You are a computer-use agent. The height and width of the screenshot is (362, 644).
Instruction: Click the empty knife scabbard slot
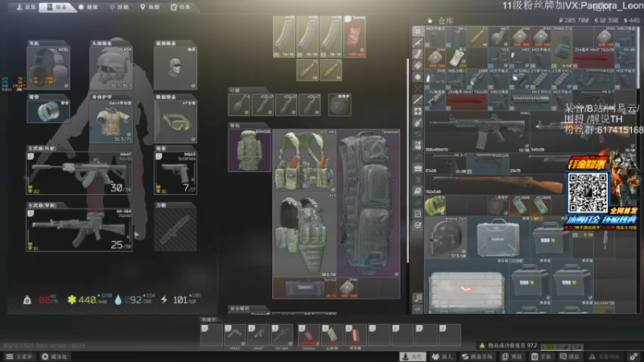175,230
